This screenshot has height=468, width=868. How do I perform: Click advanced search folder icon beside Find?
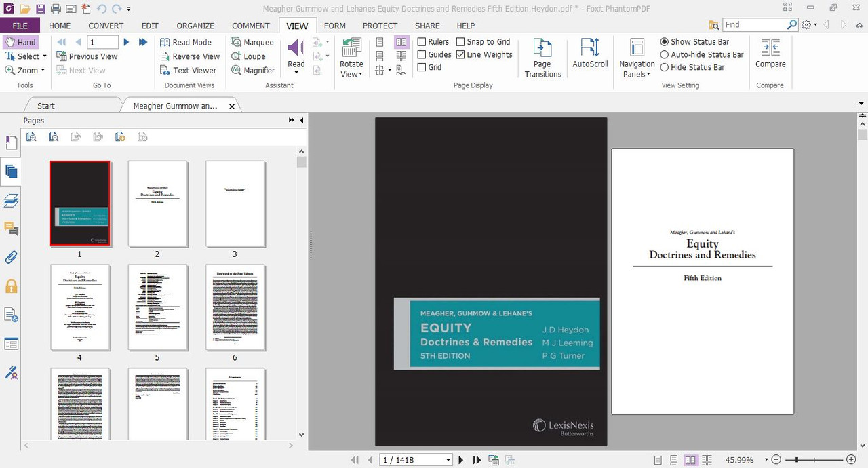pos(714,25)
